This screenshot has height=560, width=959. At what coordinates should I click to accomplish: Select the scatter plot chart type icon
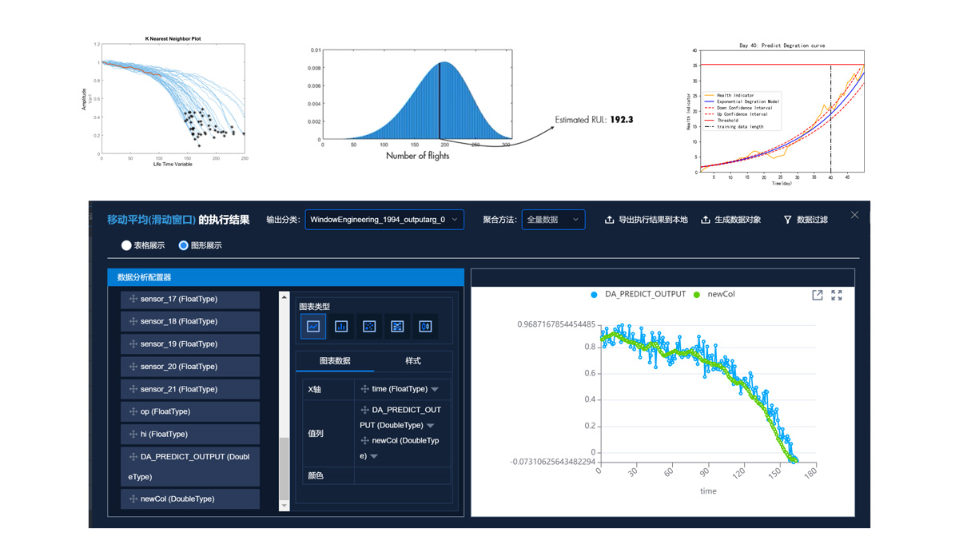point(369,326)
